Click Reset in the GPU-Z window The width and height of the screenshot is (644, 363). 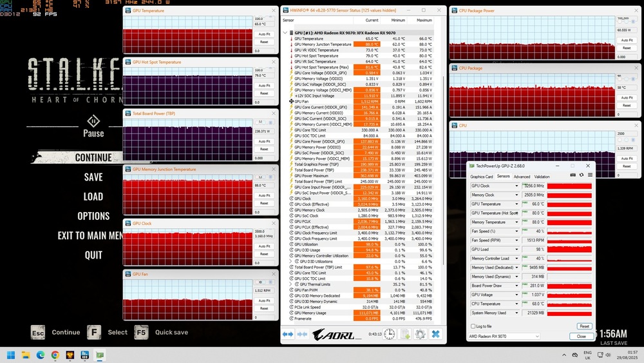point(584,326)
